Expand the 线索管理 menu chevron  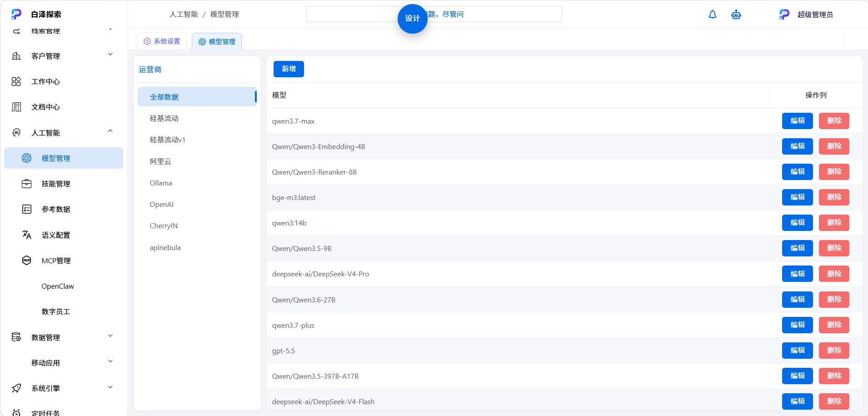coord(110,30)
